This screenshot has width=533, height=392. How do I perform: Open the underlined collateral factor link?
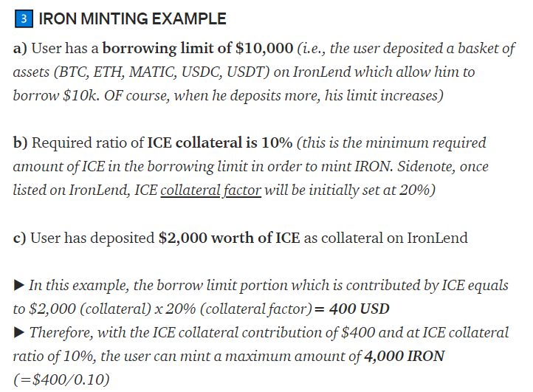210,190
